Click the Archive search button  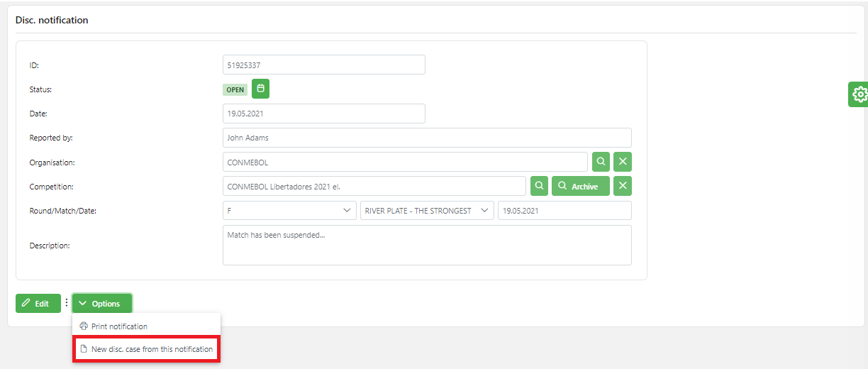tap(580, 186)
